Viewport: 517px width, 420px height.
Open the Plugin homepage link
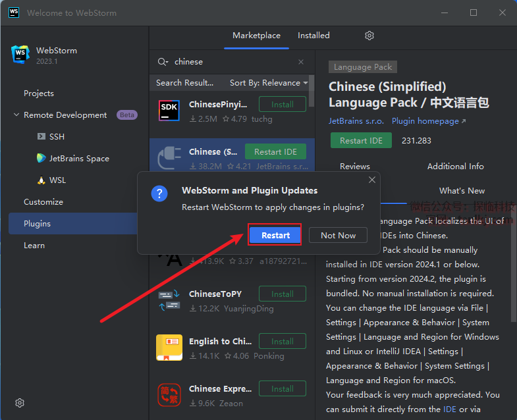(x=428, y=121)
